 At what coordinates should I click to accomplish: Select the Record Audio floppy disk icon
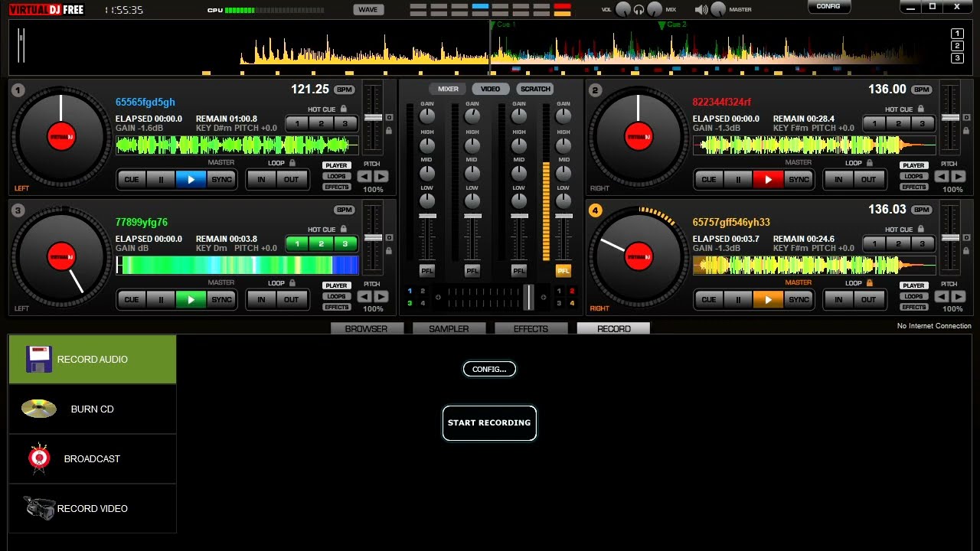pos(39,359)
